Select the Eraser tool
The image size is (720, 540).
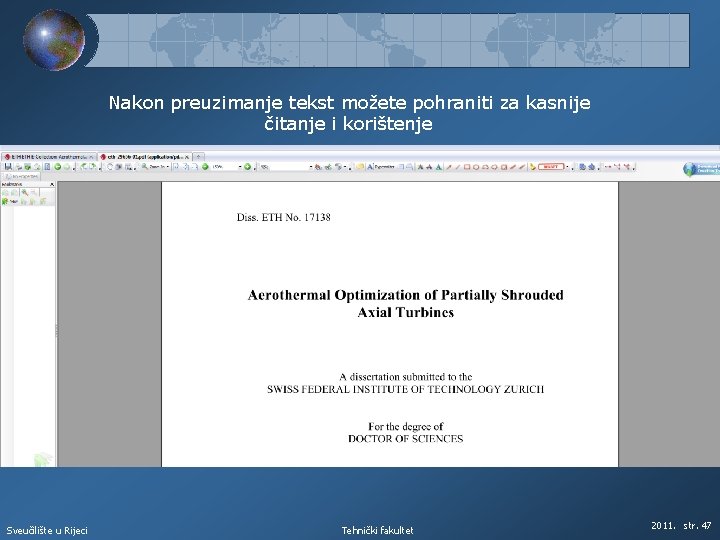522,167
